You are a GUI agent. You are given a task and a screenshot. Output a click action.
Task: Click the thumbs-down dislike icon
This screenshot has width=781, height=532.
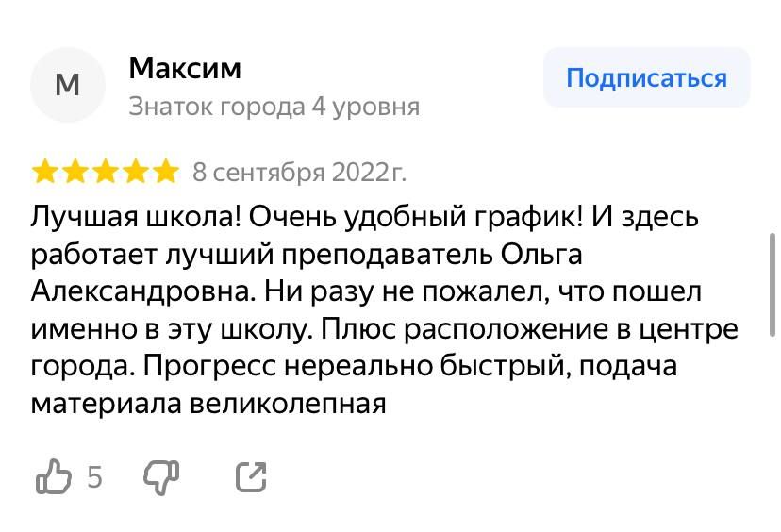point(161,477)
